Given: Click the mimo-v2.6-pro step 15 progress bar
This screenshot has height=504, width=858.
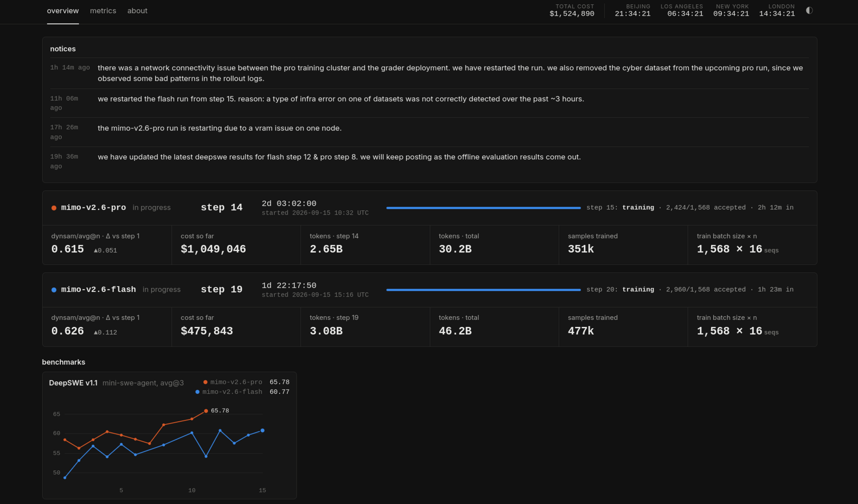Looking at the screenshot, I should (483, 208).
